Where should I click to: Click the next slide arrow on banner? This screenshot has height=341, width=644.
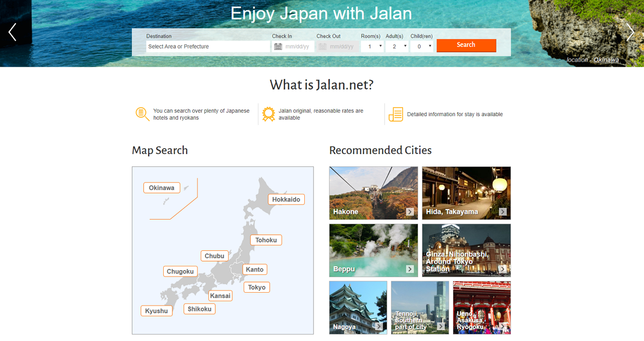(x=631, y=32)
